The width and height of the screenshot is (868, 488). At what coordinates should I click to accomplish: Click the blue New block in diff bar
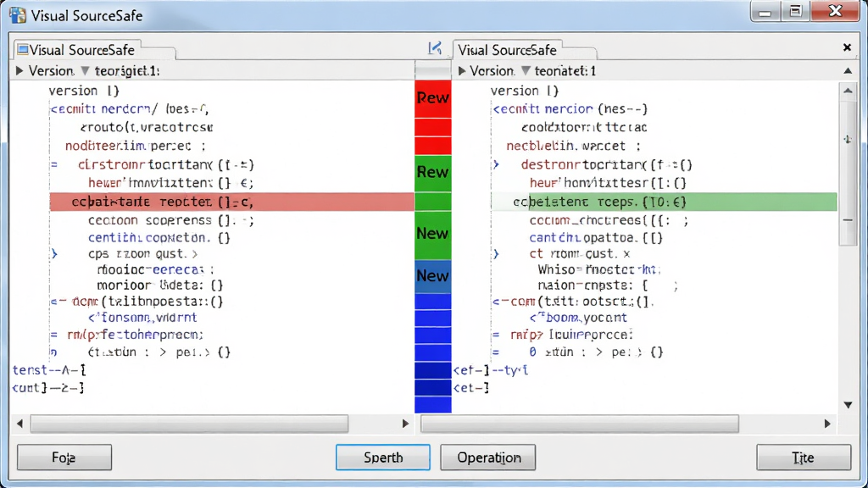(433, 276)
